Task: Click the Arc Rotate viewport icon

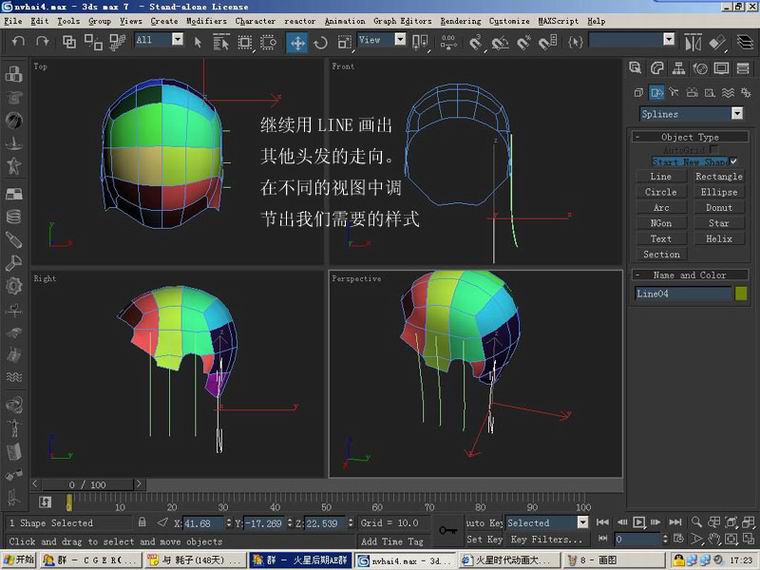Action: (731, 538)
